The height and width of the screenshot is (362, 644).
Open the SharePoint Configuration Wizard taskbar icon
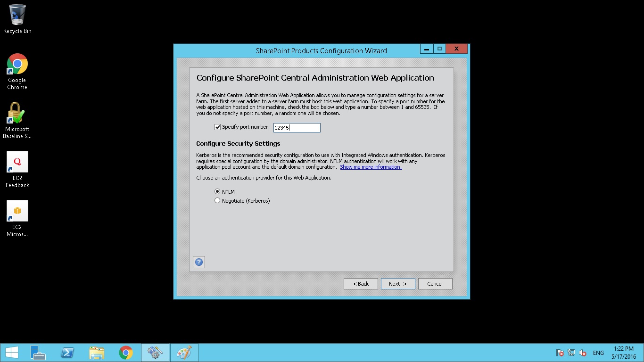click(155, 352)
